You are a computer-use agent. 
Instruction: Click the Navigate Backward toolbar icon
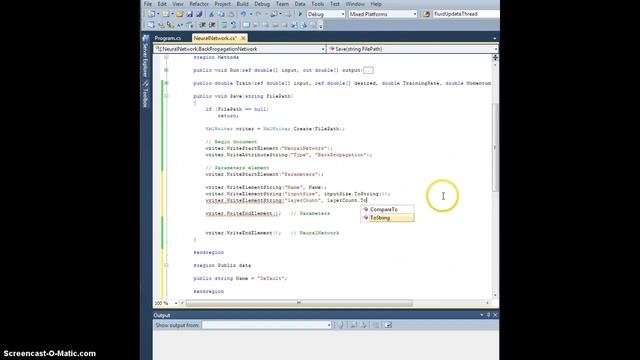(274, 14)
